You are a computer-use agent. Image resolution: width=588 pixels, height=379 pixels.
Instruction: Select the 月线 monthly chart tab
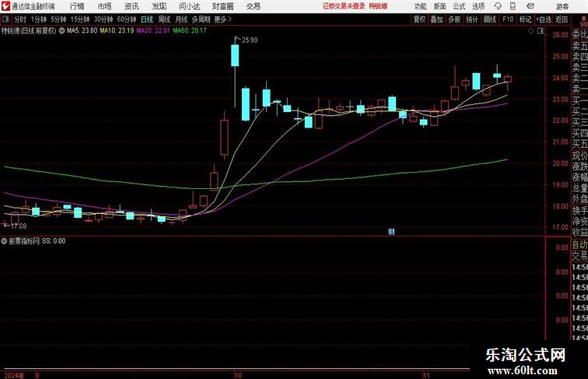[182, 19]
